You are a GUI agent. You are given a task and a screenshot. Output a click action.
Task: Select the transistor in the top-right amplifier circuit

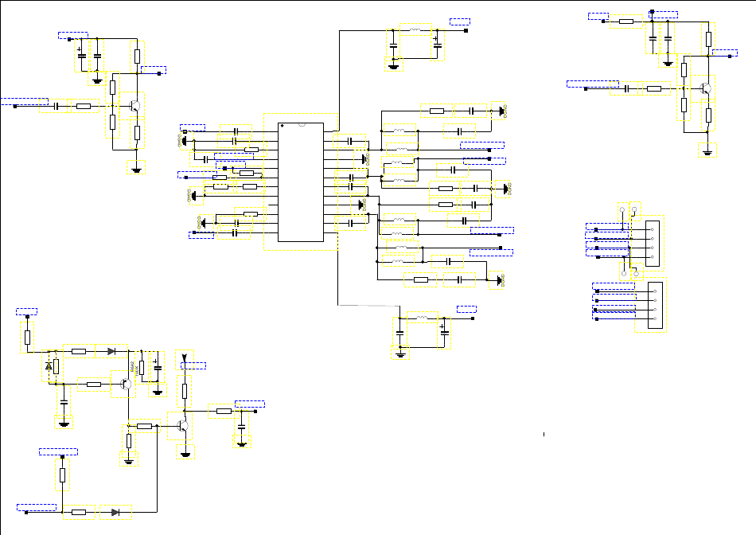(x=705, y=88)
